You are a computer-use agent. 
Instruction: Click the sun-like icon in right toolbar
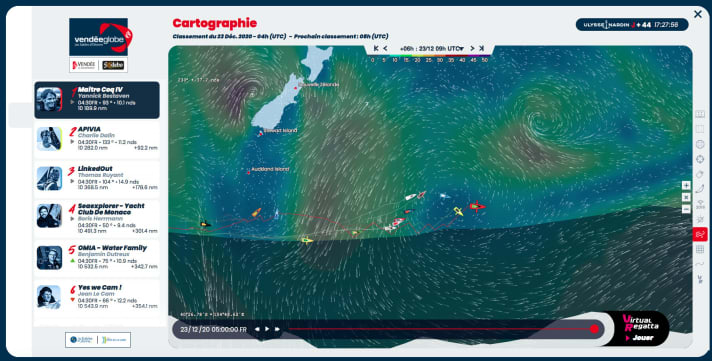coord(700,219)
